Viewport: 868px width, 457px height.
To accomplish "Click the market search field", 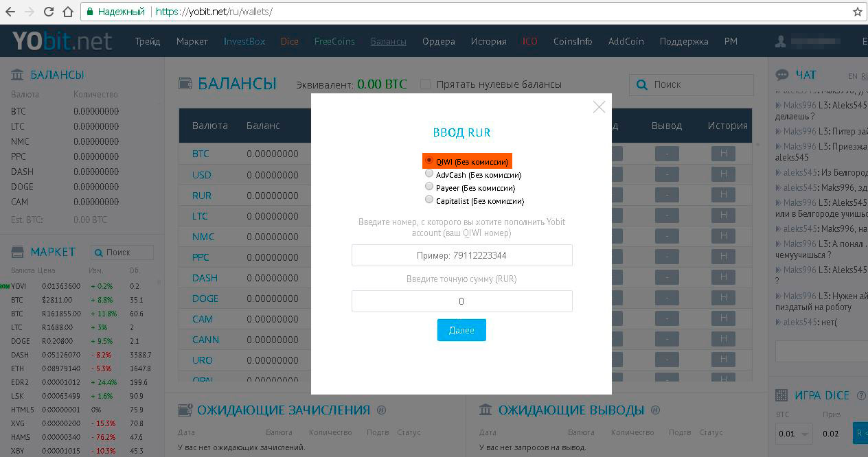I will pyautogui.click(x=122, y=253).
